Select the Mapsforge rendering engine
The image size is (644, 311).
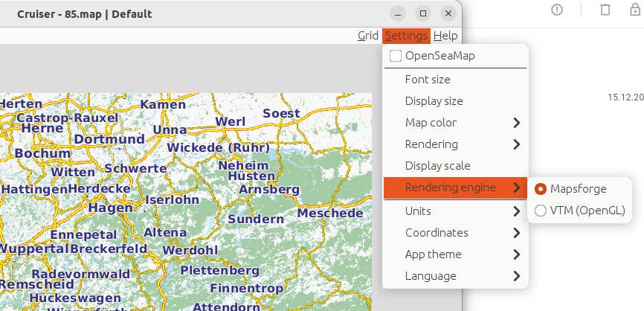541,189
